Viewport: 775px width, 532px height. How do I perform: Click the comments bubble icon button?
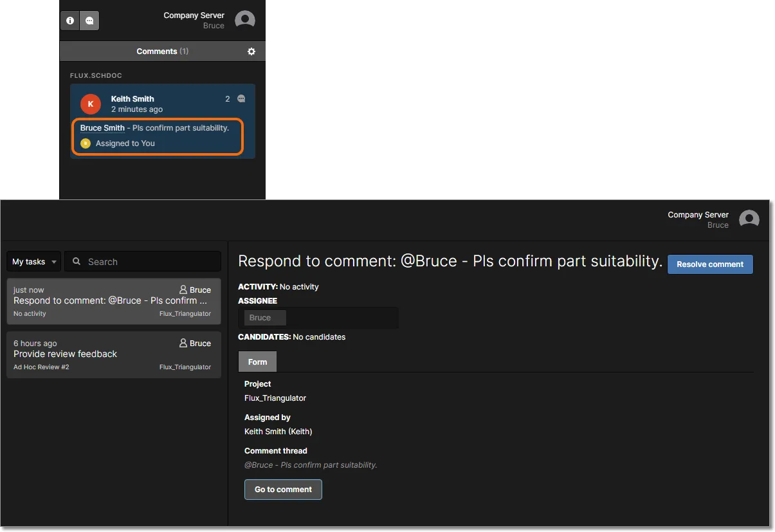pos(89,21)
